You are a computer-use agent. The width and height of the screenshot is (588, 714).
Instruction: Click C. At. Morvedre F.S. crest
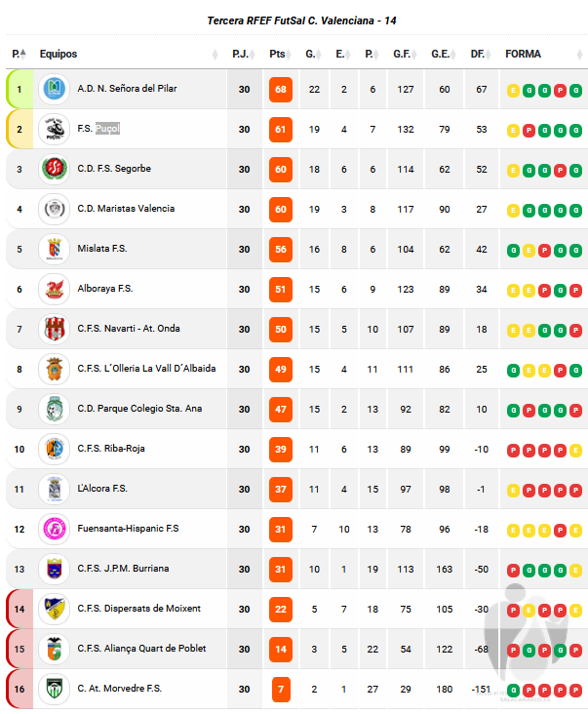55,689
